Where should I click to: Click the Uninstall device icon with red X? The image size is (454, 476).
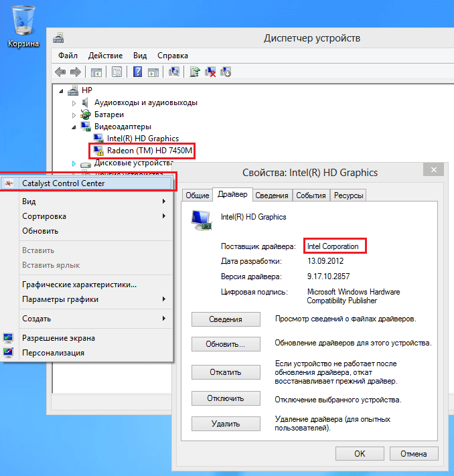pos(210,72)
